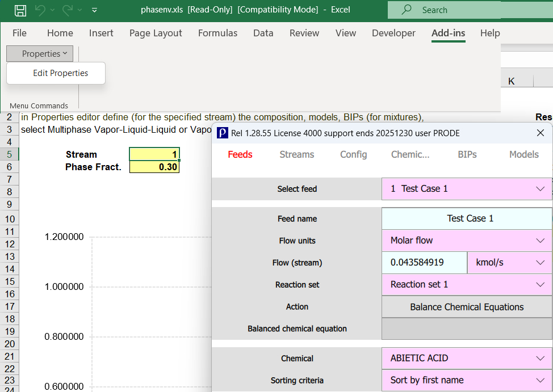
Task: Choose Edit Properties menu entry
Action: [x=56, y=73]
